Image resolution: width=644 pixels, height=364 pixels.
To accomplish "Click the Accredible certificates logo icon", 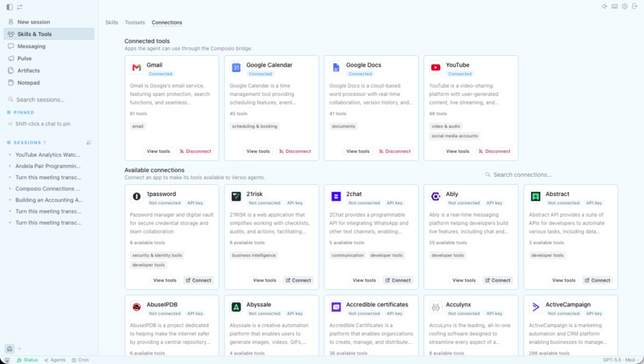I will point(336,307).
